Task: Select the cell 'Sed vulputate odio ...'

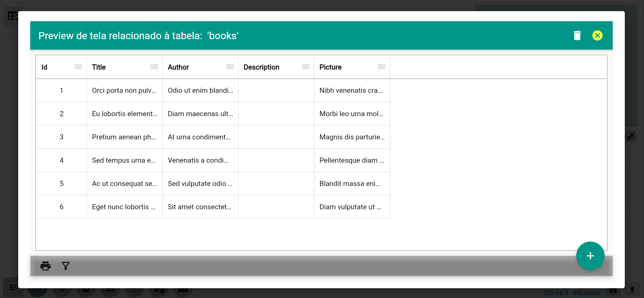Action: (201, 184)
